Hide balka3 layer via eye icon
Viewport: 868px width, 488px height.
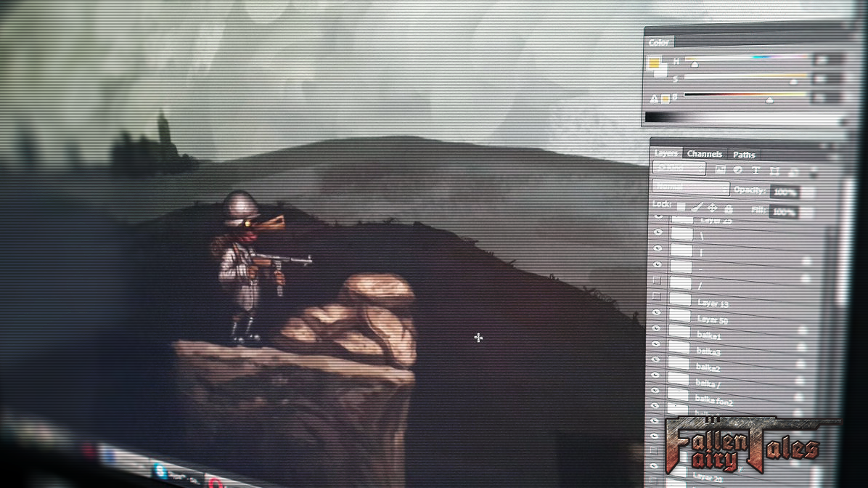(x=656, y=343)
